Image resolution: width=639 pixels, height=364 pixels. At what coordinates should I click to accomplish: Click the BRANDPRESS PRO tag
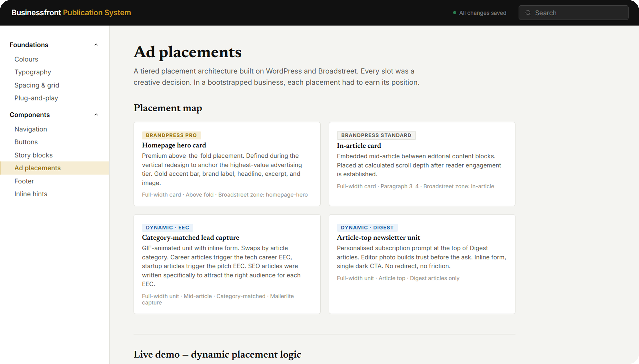[171, 135]
